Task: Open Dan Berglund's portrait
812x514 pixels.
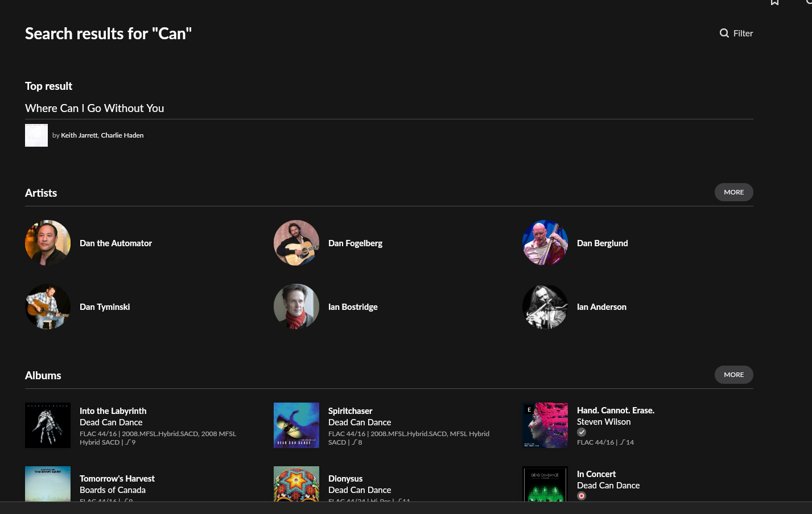Action: (545, 243)
